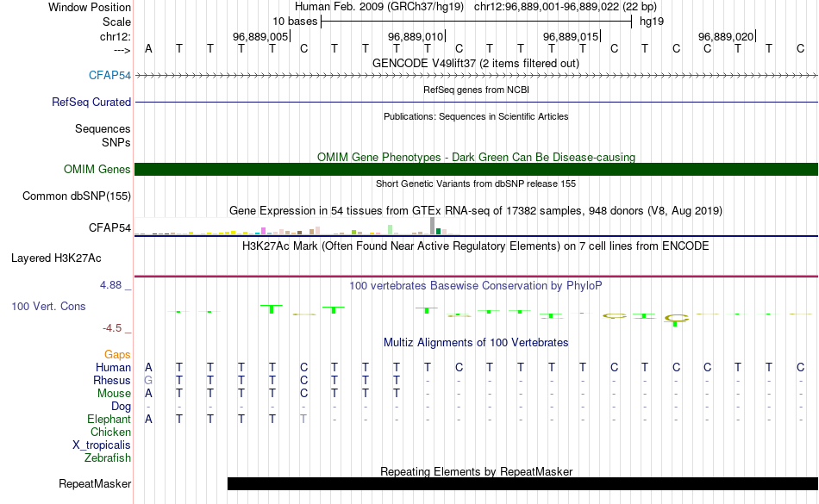Click the Common dbSNP(155) track label
Viewport: 819px width, 504px height.
(x=76, y=196)
